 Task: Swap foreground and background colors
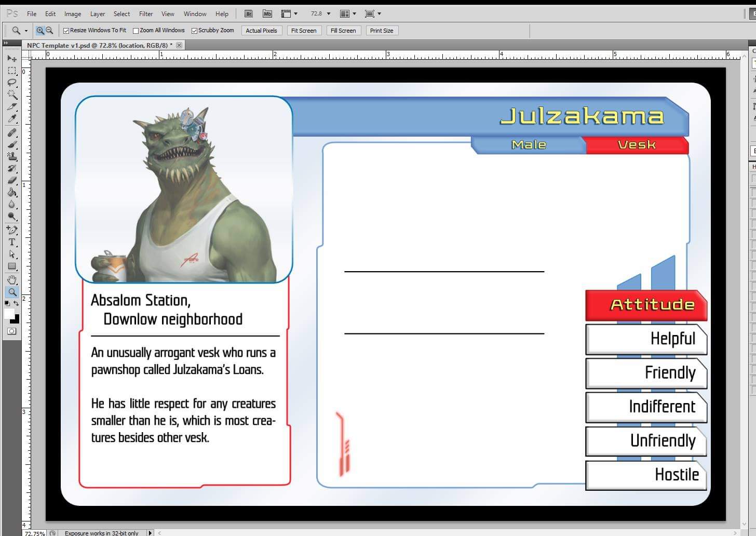coord(16,304)
